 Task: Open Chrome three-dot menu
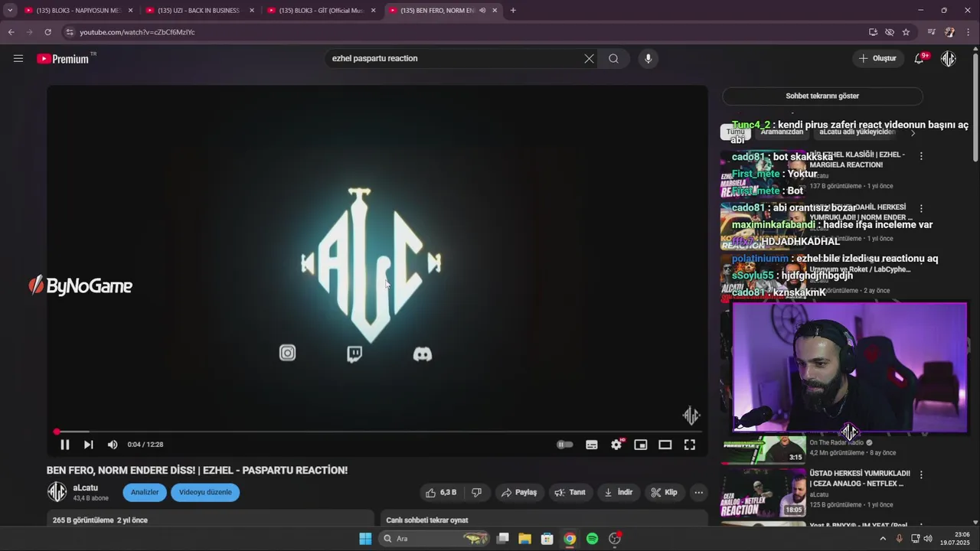pyautogui.click(x=969, y=32)
